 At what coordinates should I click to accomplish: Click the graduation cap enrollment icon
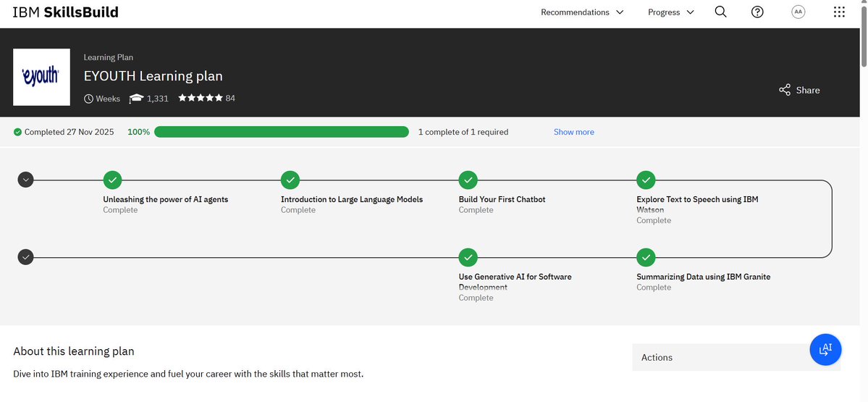pyautogui.click(x=136, y=99)
